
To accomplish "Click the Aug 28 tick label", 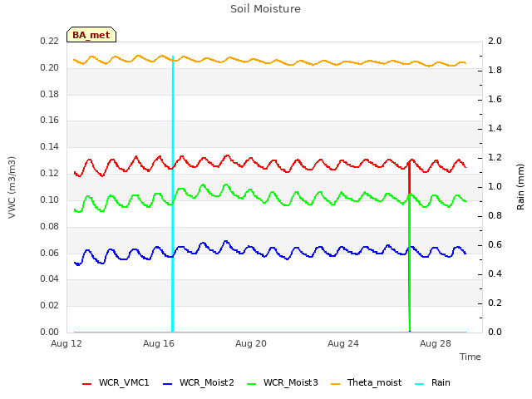I will (x=436, y=343).
